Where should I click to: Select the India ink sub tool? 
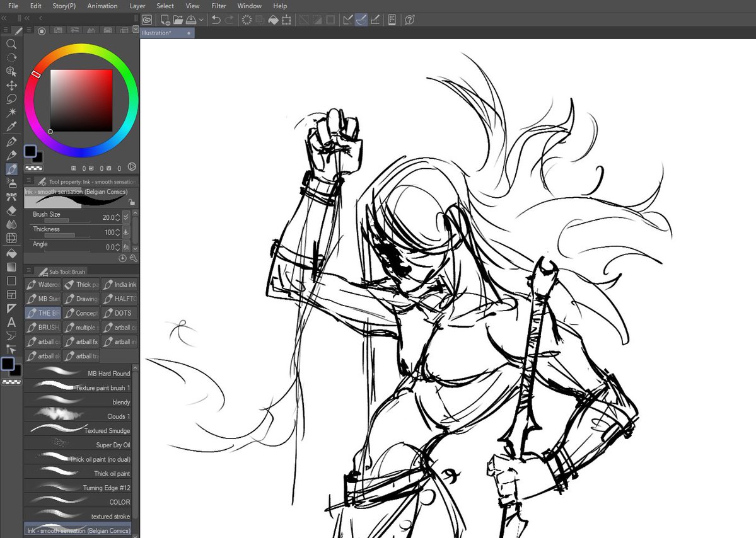tap(120, 284)
